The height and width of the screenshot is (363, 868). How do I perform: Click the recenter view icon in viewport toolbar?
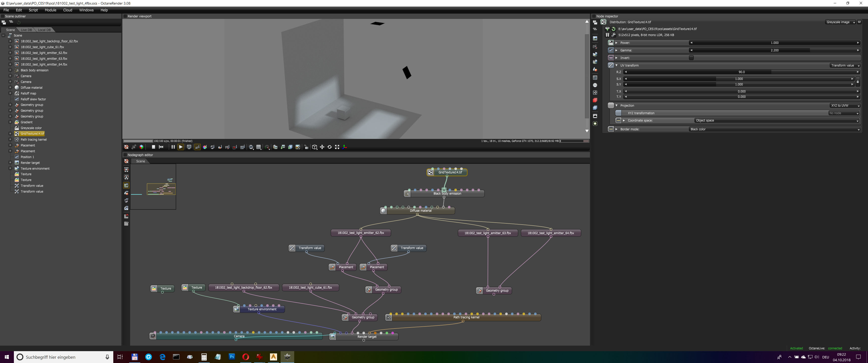[x=126, y=147]
